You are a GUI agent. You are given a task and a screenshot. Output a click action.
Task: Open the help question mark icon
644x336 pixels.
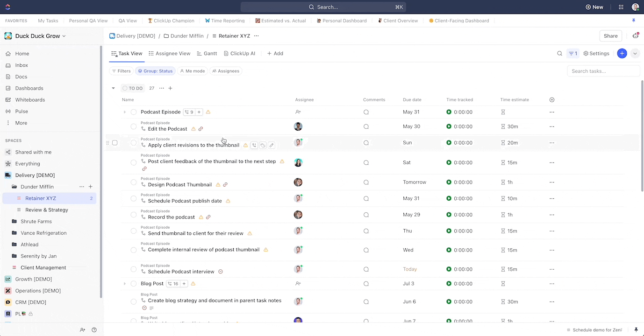94,330
